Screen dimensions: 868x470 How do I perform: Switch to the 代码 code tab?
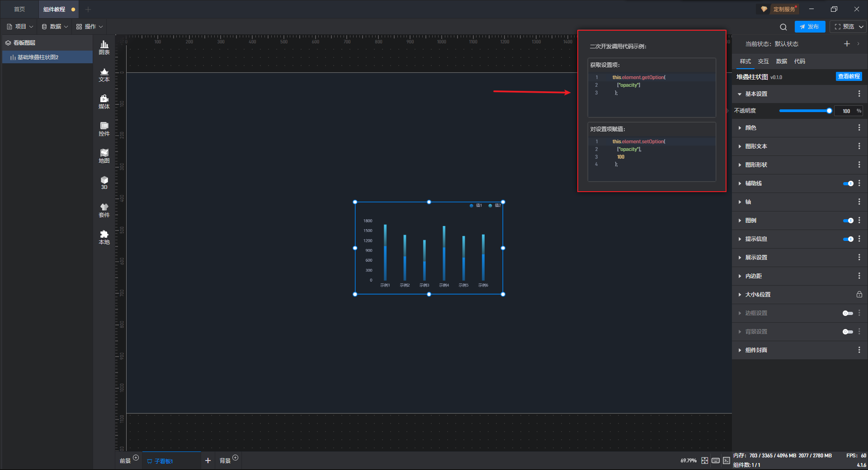click(x=799, y=61)
